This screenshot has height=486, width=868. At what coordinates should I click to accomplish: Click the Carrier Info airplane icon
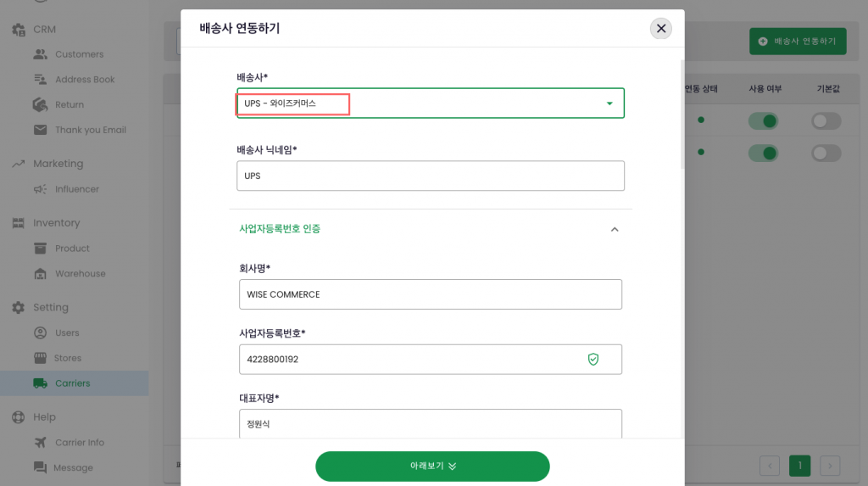point(40,442)
